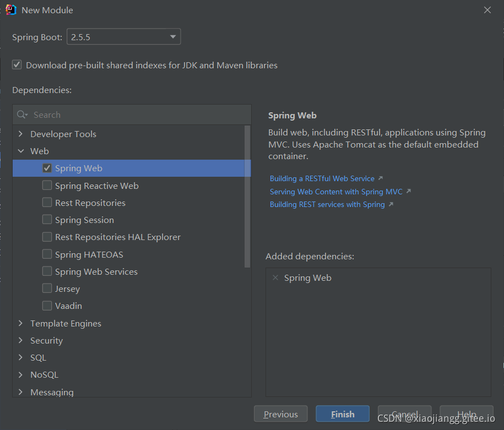Click the dependency list vertical scrollbar
This screenshot has height=430, width=504.
click(247, 197)
